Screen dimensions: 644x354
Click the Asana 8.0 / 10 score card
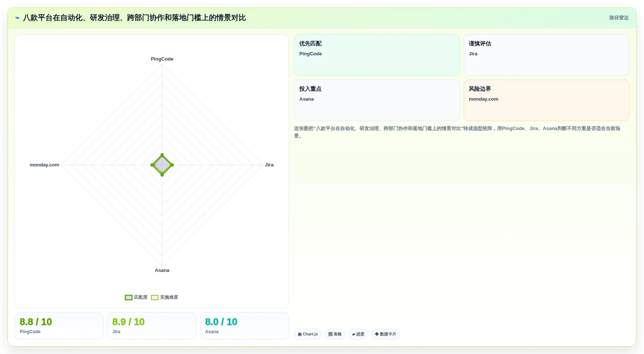pos(244,326)
